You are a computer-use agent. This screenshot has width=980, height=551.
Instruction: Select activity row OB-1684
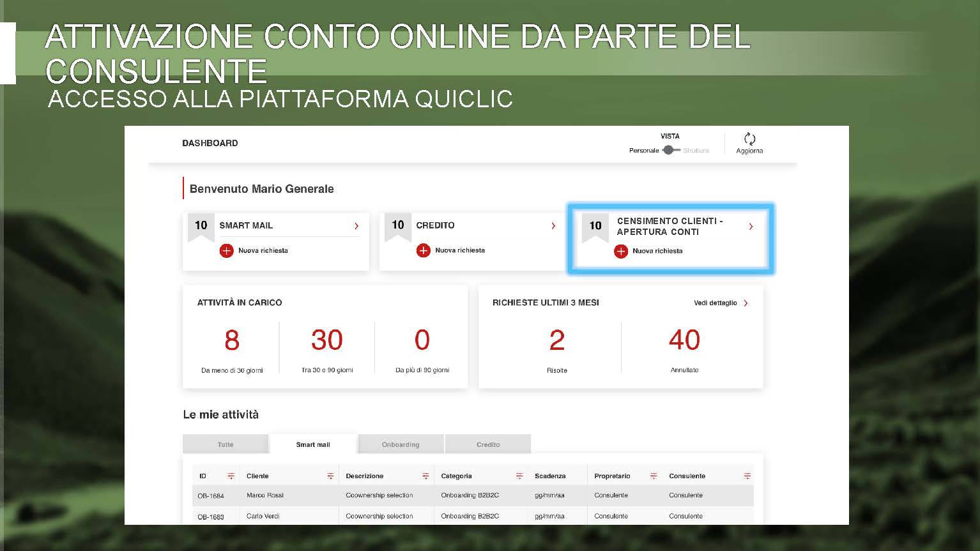coord(473,495)
